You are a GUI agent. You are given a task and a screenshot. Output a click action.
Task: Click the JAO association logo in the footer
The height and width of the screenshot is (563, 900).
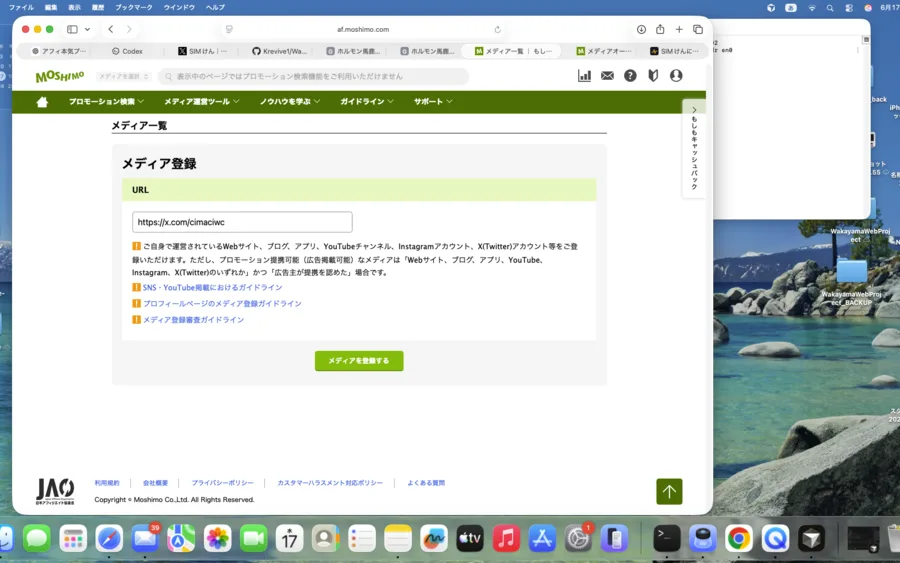(55, 491)
